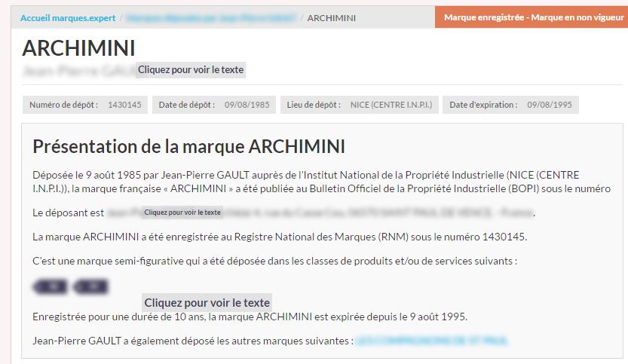The width and height of the screenshot is (628, 364).
Task: Click the sentence starting Déposée le 9 août 1985
Action: click(322, 182)
